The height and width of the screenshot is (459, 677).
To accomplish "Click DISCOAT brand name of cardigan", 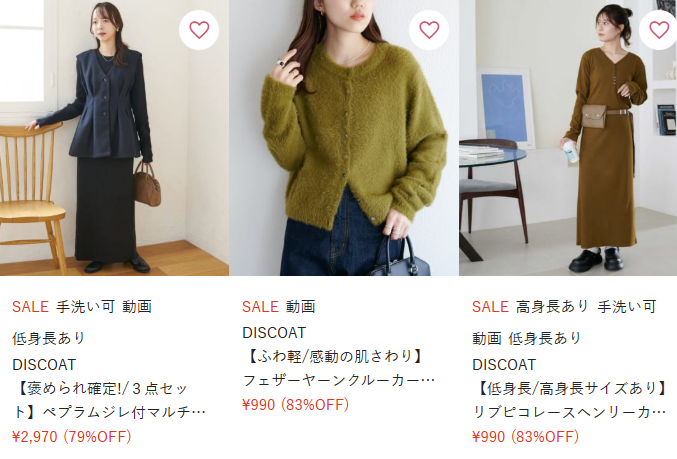I will click(274, 333).
